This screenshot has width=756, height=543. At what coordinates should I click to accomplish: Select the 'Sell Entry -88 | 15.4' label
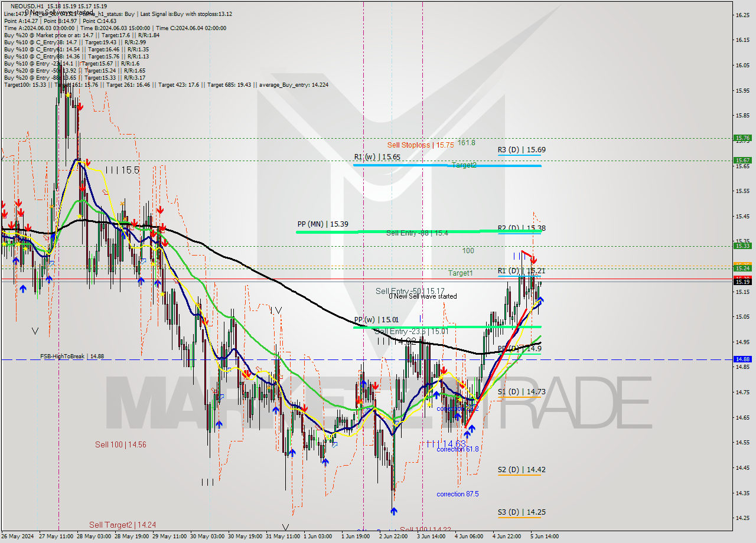click(417, 233)
